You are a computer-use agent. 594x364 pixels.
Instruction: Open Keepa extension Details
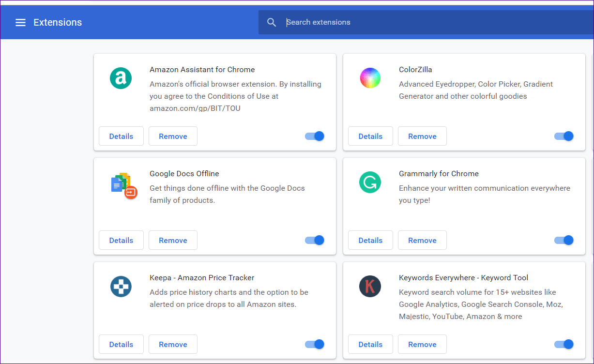point(121,344)
